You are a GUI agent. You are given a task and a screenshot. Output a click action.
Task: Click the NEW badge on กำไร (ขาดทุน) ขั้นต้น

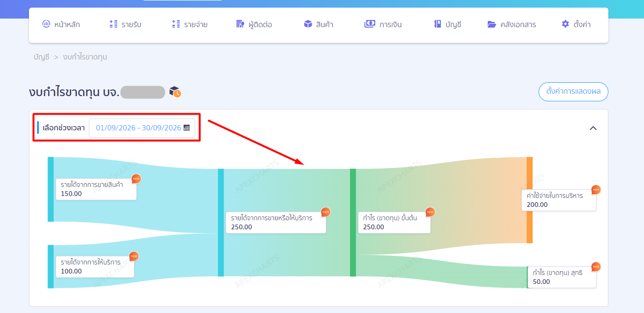point(430,212)
